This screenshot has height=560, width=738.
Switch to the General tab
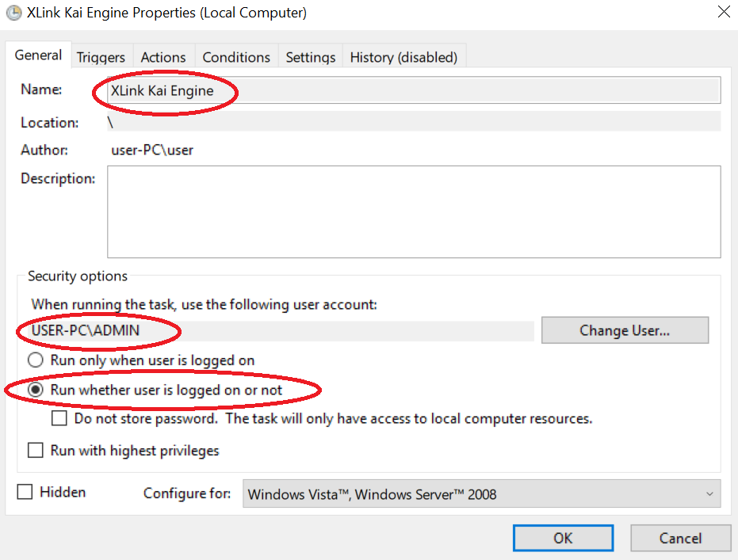[38, 55]
